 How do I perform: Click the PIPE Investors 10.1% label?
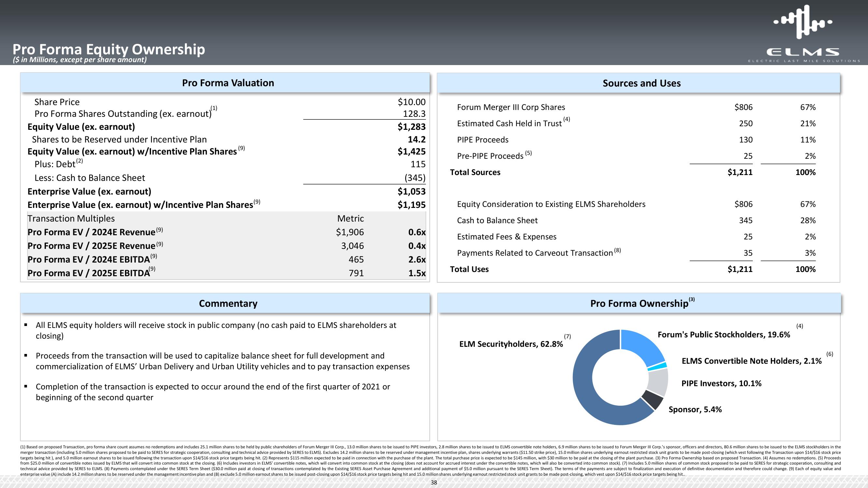pos(722,384)
